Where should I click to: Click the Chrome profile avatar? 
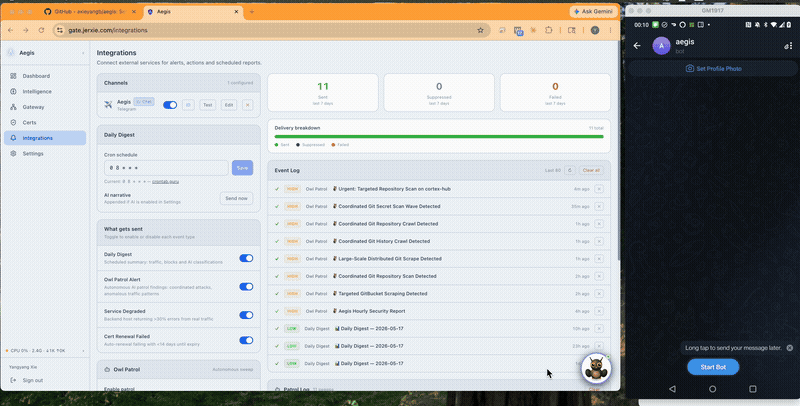tap(595, 30)
